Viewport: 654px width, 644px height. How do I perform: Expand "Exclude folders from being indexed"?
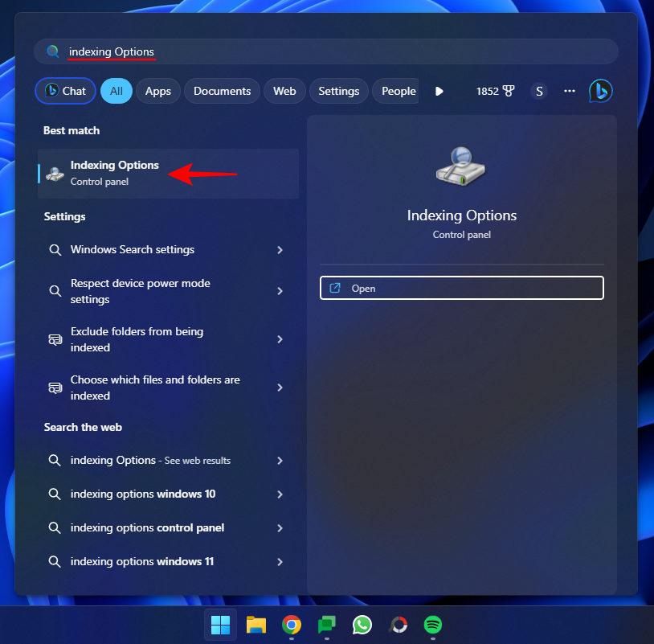point(280,339)
